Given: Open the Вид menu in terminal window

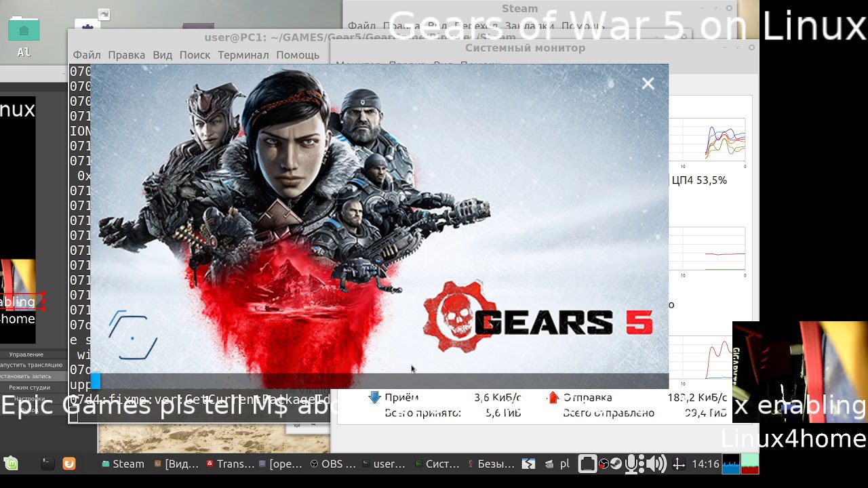Looking at the screenshot, I should point(162,55).
